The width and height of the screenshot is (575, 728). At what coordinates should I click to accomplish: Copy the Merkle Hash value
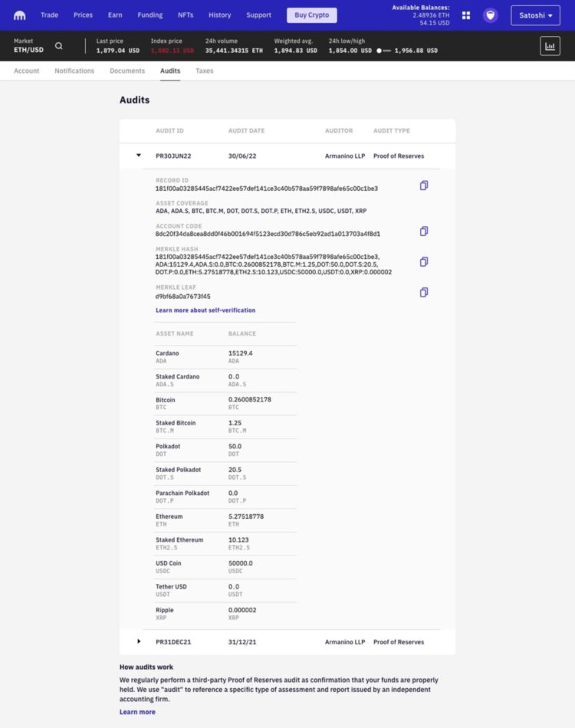pos(424,262)
